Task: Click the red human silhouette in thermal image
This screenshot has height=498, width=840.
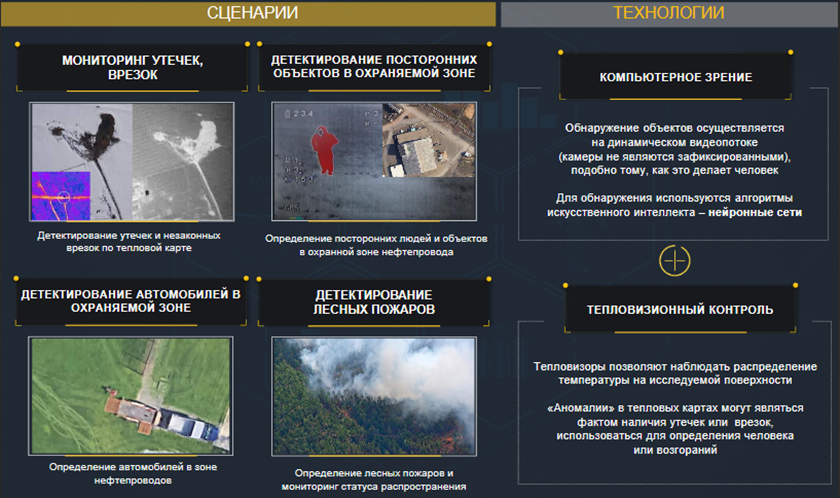Action: (323, 151)
